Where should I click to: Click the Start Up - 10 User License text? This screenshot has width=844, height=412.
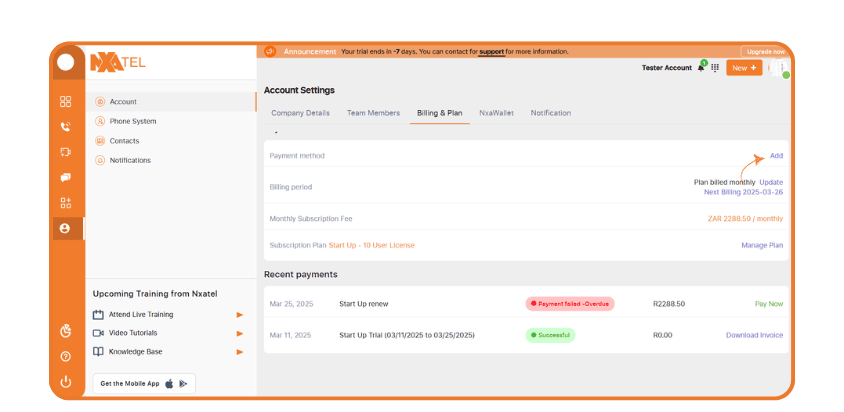(371, 245)
